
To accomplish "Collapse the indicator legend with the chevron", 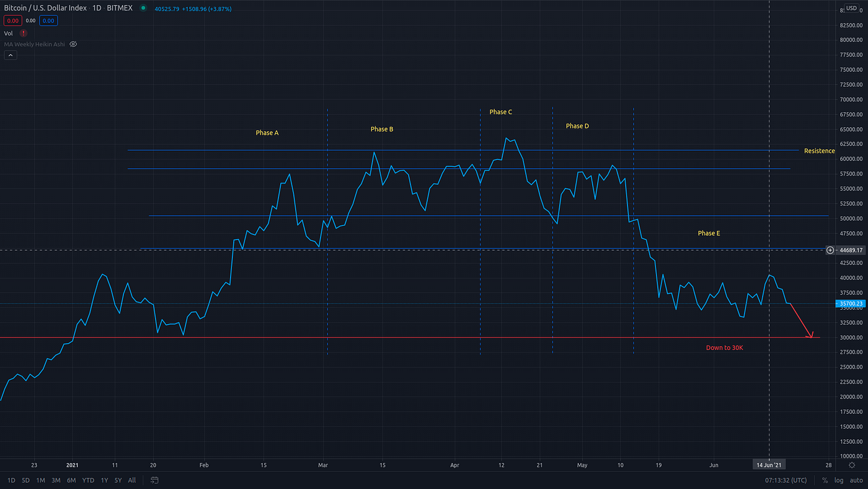I will [x=10, y=55].
